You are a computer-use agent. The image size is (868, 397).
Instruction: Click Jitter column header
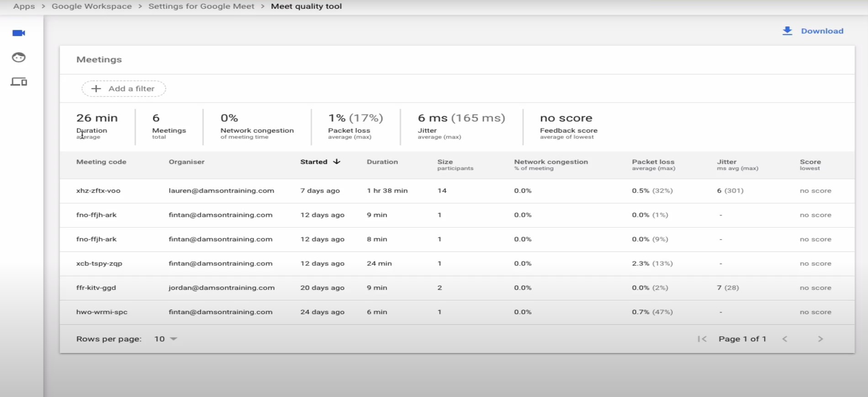pos(738,165)
